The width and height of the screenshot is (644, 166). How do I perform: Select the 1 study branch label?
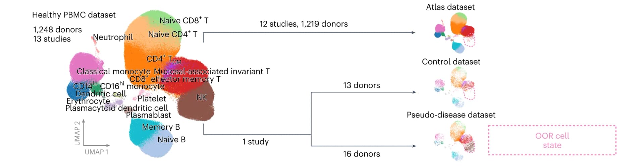(256, 142)
